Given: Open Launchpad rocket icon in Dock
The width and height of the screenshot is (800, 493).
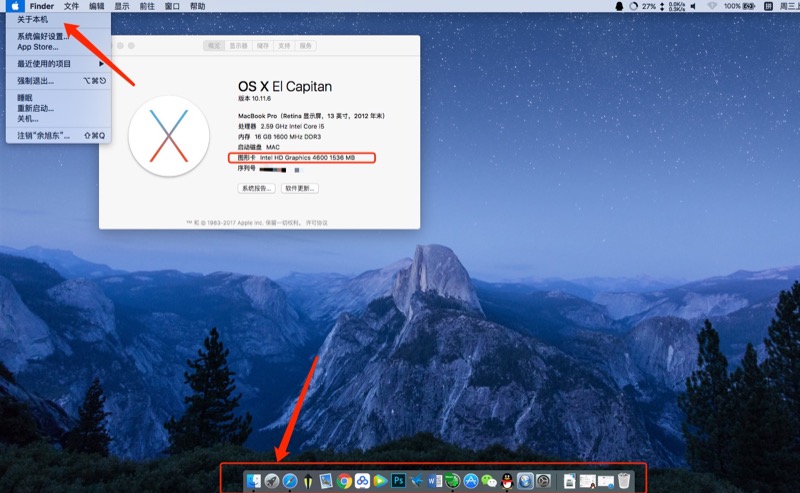Looking at the screenshot, I should [x=271, y=481].
